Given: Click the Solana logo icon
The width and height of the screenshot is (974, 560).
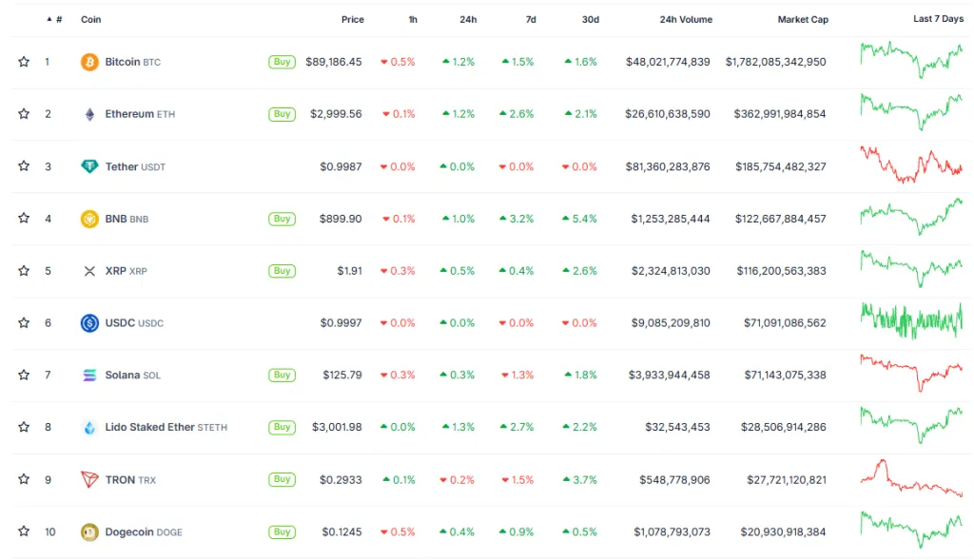Looking at the screenshot, I should (89, 375).
